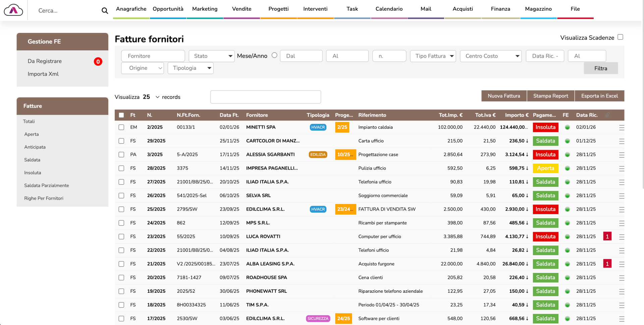Click the orange 2/25 project tag

[x=342, y=127]
